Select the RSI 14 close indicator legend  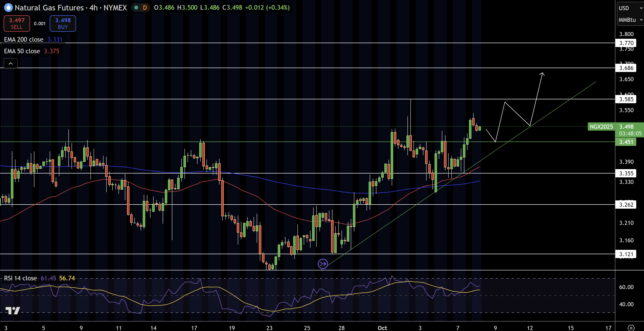[x=20, y=278]
